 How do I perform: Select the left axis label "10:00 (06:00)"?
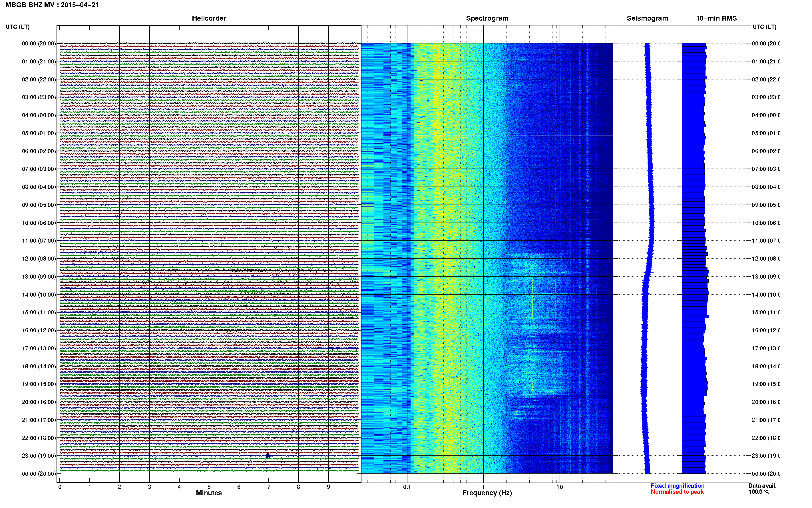pos(39,223)
